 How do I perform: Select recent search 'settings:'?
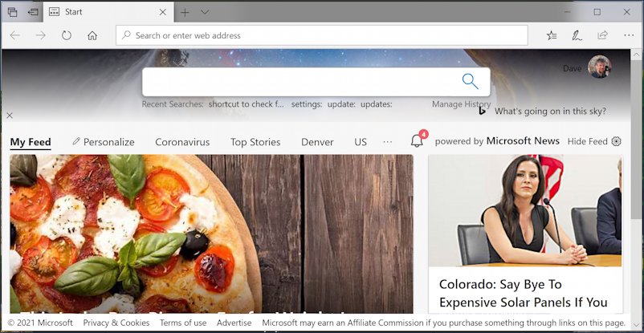(307, 104)
